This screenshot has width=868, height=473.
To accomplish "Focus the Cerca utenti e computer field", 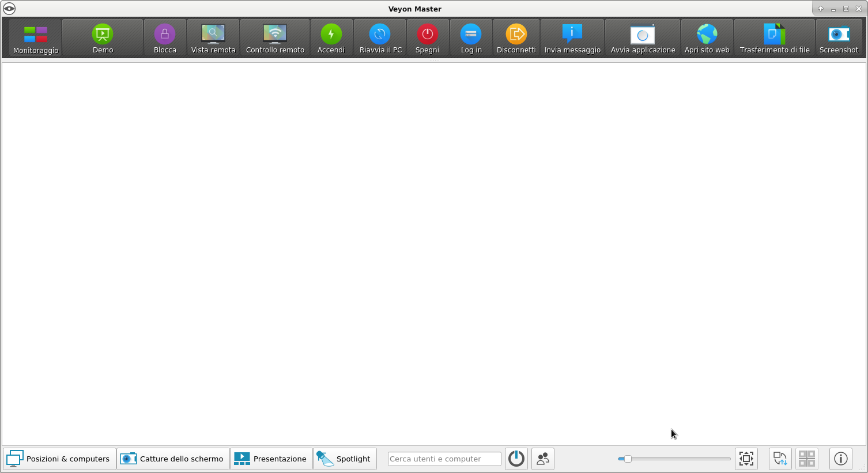I will point(444,459).
